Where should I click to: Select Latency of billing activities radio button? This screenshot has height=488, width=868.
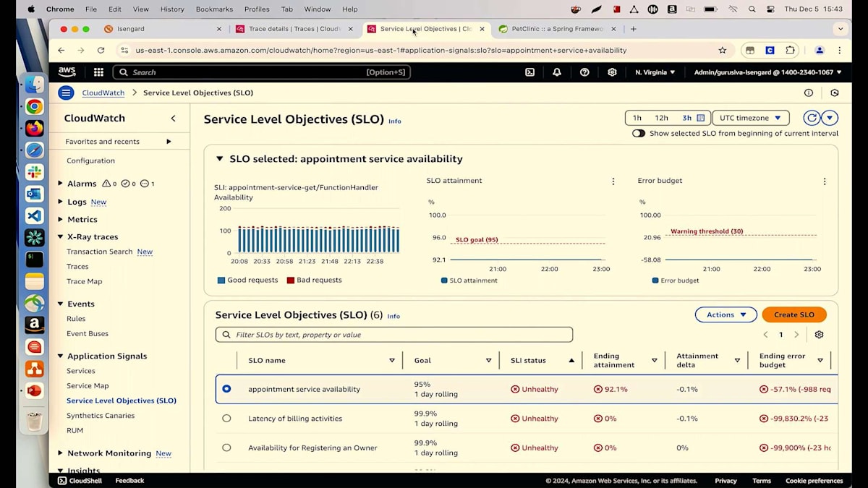click(226, 419)
